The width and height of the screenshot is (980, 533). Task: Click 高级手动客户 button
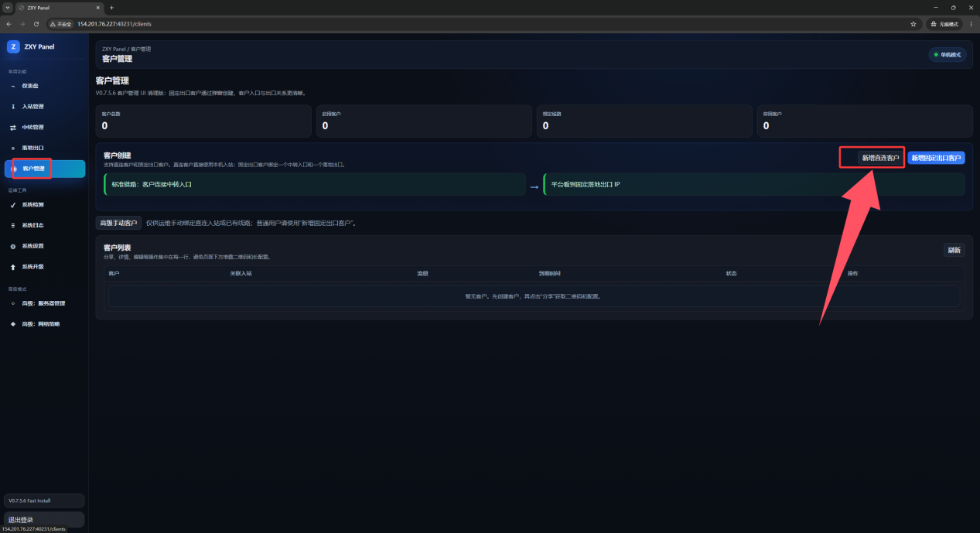click(x=118, y=223)
